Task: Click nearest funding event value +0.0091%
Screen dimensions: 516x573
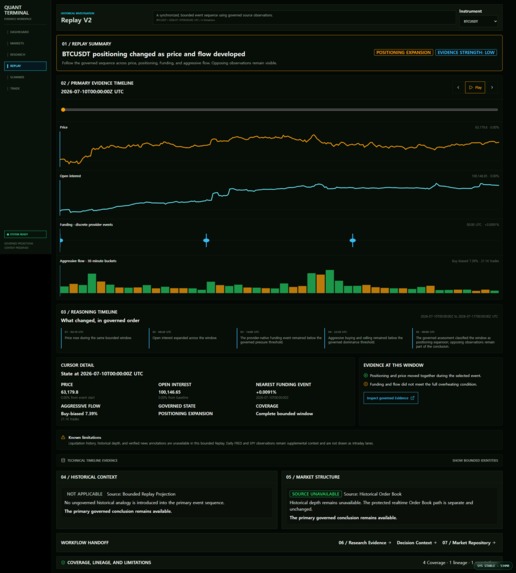Action: tap(266, 392)
